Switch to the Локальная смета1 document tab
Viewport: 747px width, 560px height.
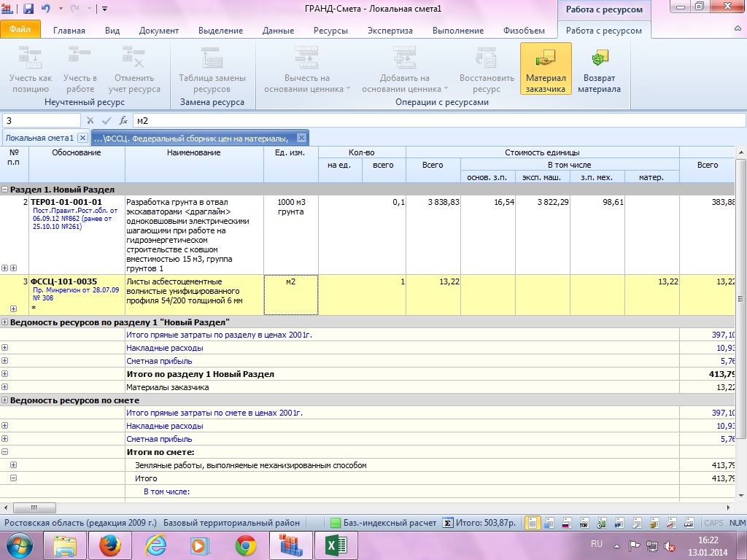coord(39,138)
